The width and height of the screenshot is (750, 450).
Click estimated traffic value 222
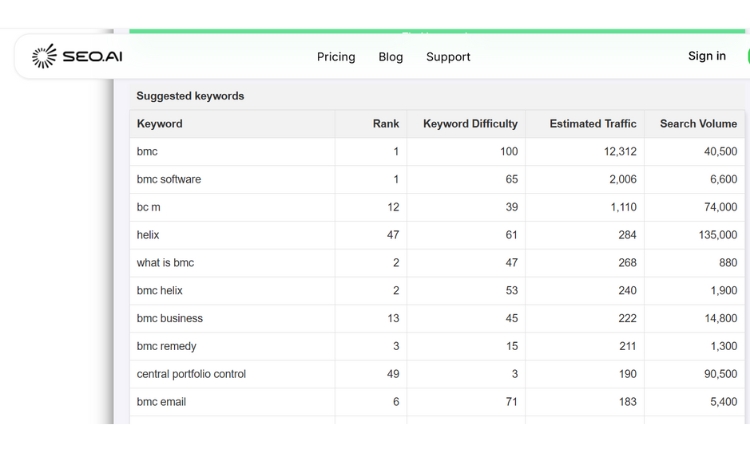click(627, 318)
